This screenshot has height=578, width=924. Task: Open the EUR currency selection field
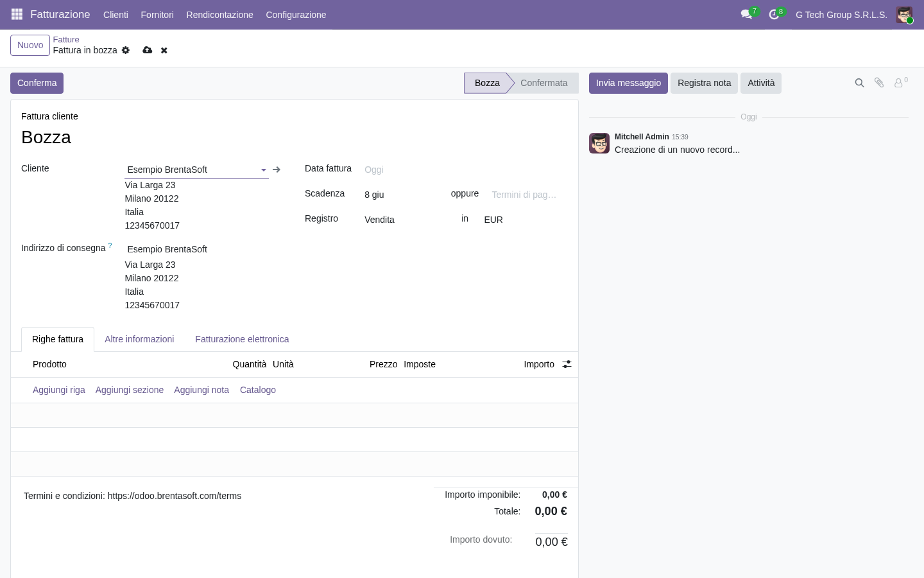pyautogui.click(x=524, y=220)
